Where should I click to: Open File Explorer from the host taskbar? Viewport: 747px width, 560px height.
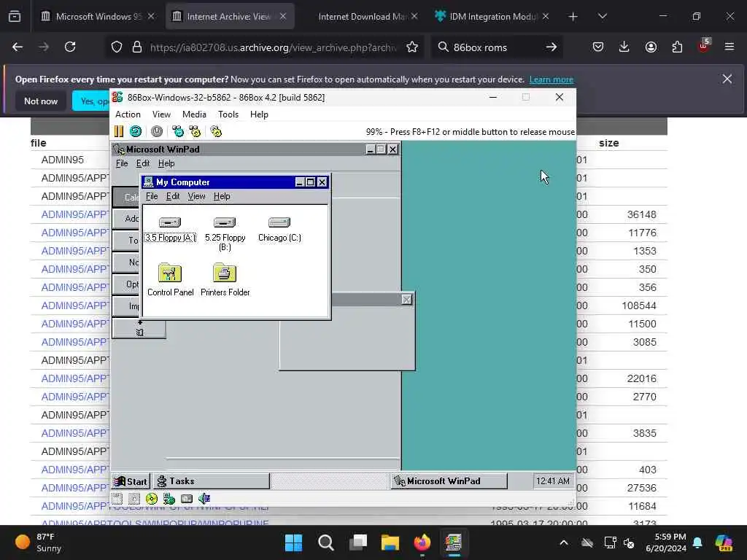point(390,542)
